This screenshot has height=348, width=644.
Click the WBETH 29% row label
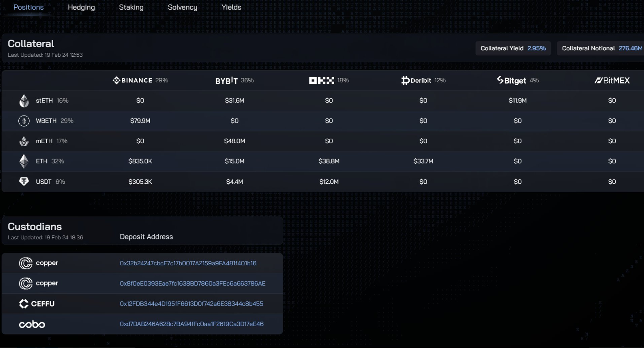[55, 121]
